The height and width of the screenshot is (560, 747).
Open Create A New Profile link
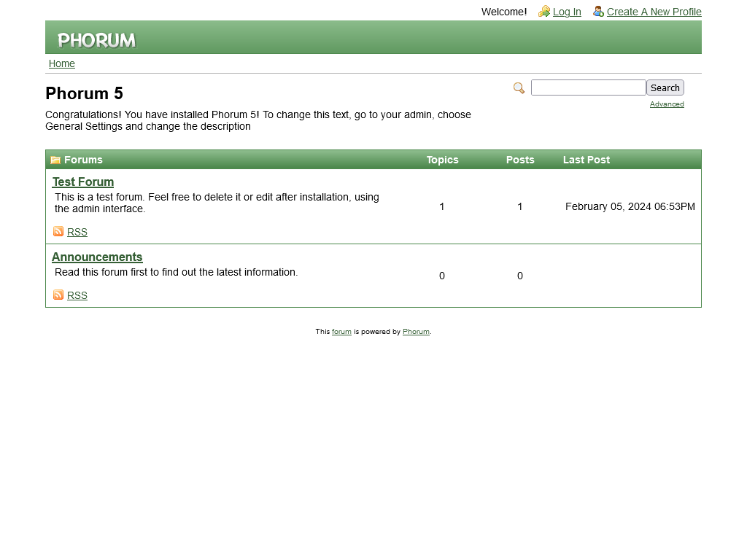pyautogui.click(x=654, y=12)
